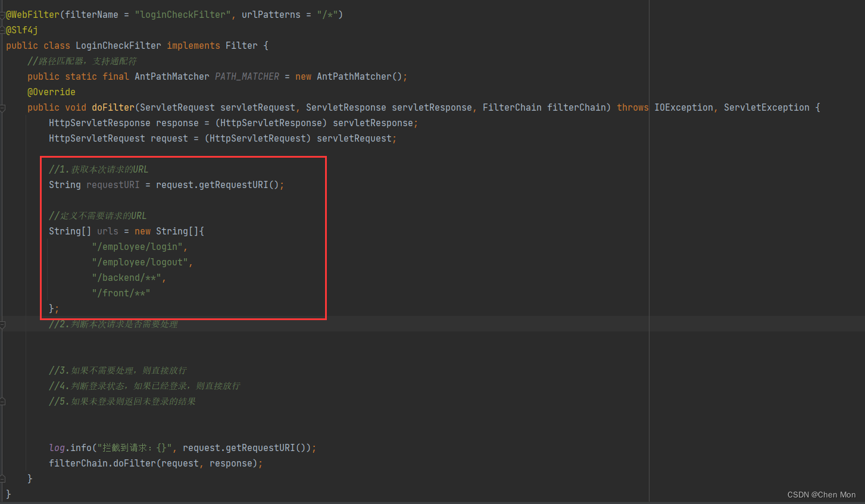
Task: Click the "/backend/**" string
Action: 127,277
